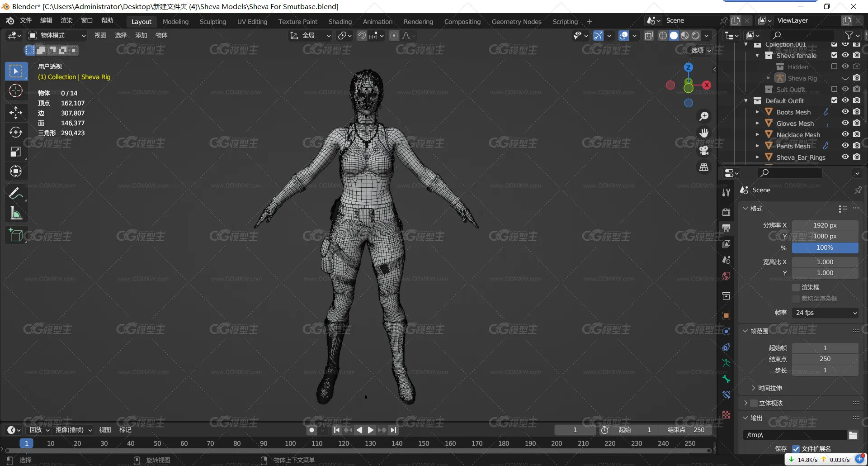Select the Scale tool
The width and height of the screenshot is (868, 466).
pos(16,152)
